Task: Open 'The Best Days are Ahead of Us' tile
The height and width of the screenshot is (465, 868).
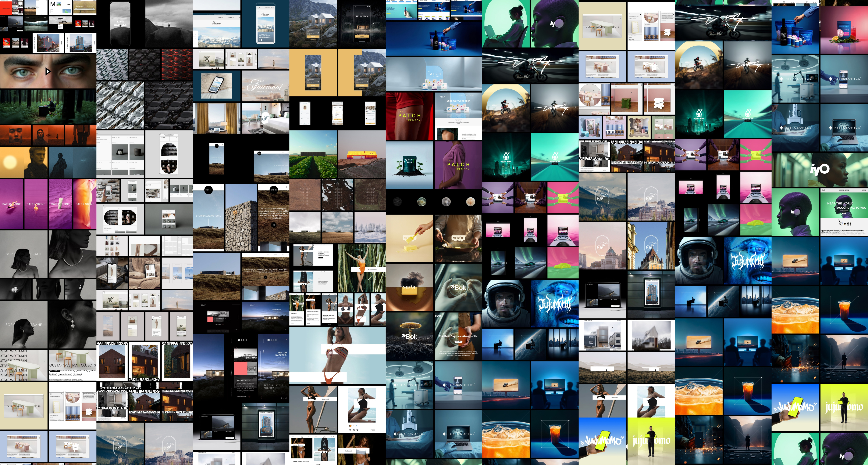Action: (458, 336)
